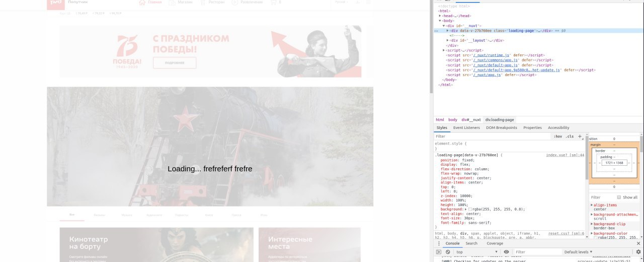Image resolution: width=644 pixels, height=262 pixels.
Task: Switch to the Console drawer tab
Action: coord(453,244)
